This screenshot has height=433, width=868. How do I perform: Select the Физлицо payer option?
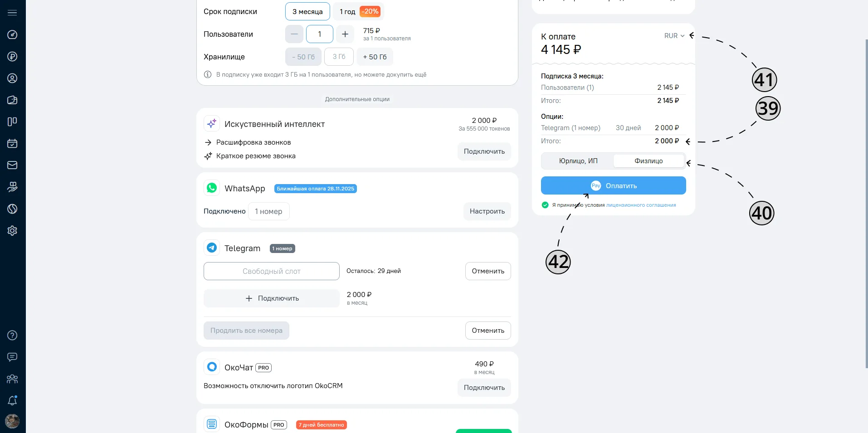click(649, 161)
